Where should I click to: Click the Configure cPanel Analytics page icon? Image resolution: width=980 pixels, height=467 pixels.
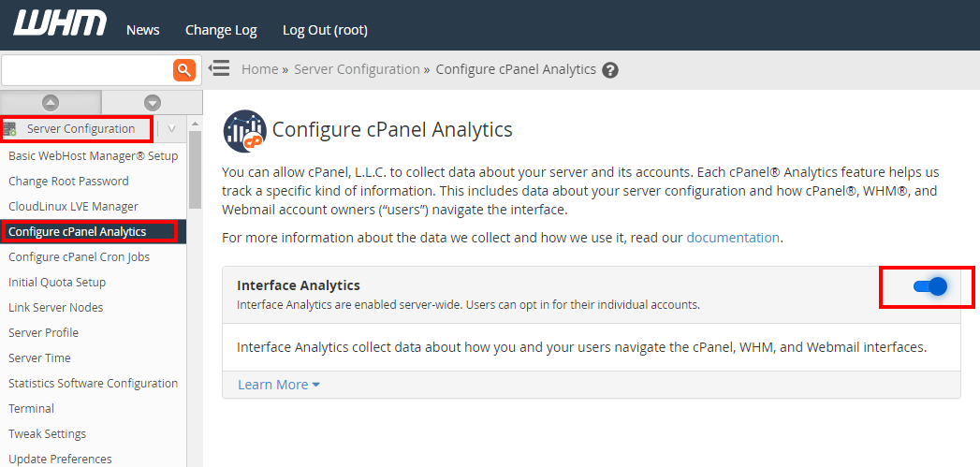[x=244, y=130]
